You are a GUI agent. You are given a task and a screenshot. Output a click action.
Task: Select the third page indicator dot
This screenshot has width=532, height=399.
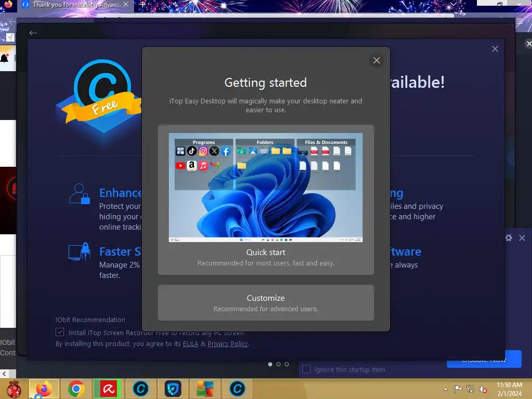pyautogui.click(x=287, y=364)
